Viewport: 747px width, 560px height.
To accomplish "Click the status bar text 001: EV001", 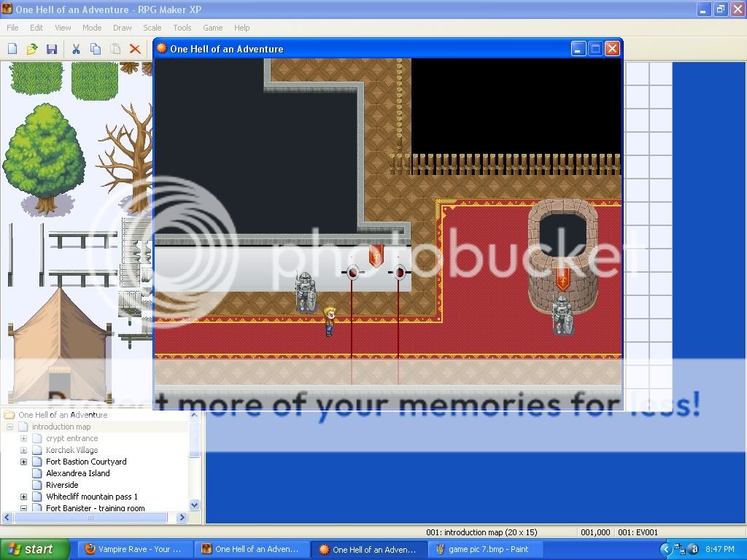I will [x=638, y=532].
